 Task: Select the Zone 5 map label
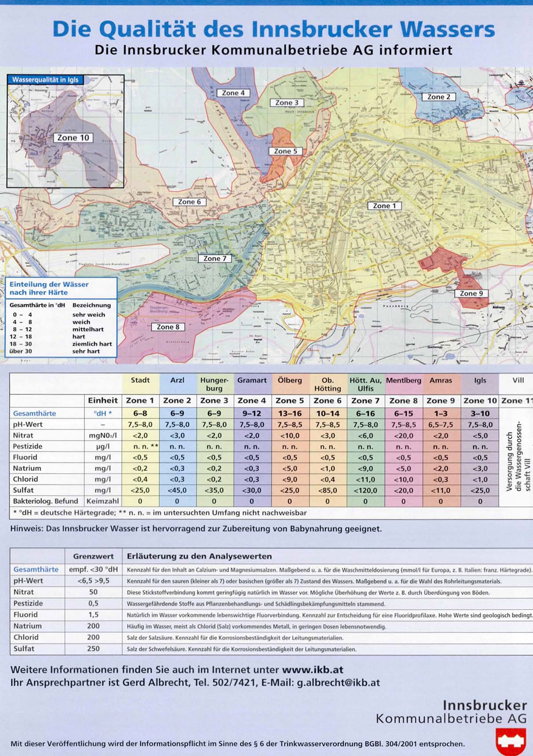pos(285,151)
